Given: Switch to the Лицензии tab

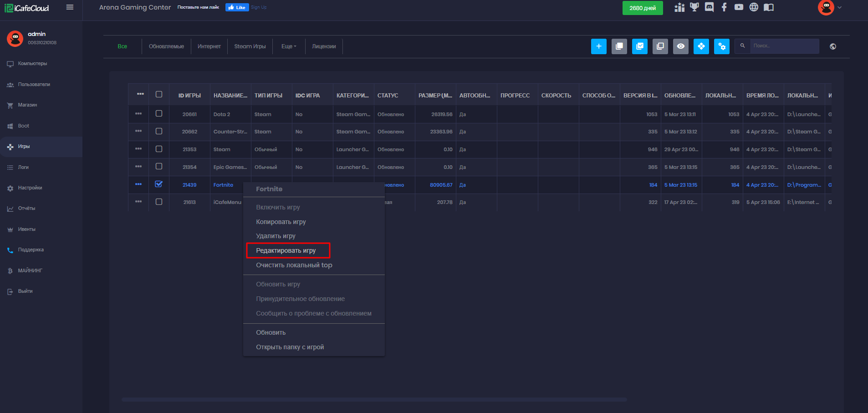Looking at the screenshot, I should [324, 46].
